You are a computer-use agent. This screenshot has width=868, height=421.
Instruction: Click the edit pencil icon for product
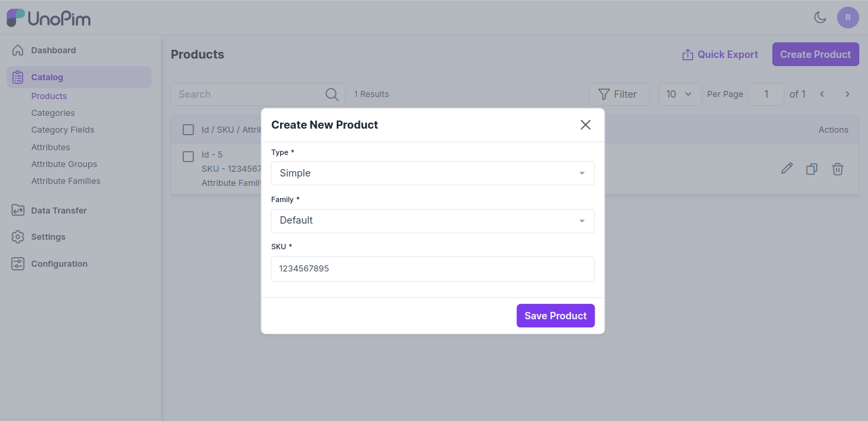(787, 169)
